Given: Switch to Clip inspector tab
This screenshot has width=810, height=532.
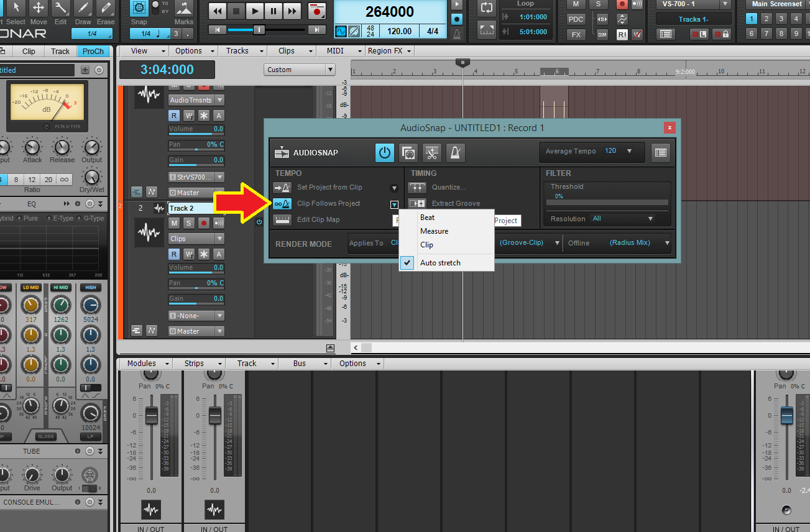Looking at the screenshot, I should (29, 52).
